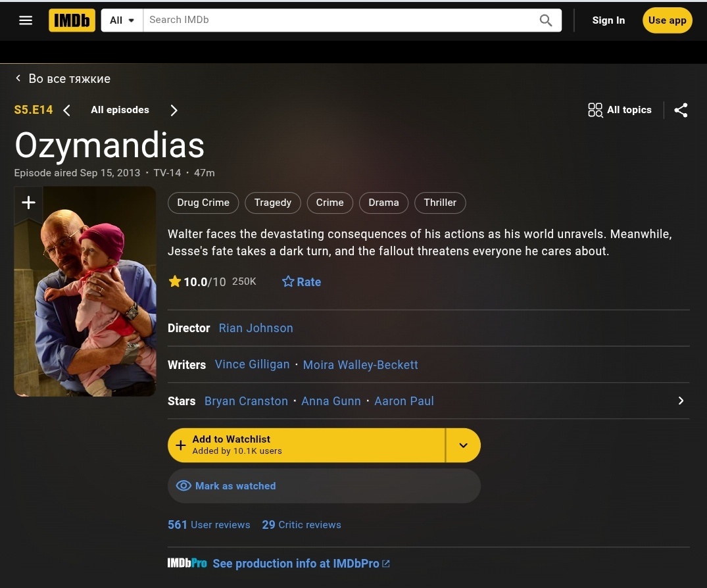Open the Sign In page
This screenshot has width=707, height=588.
(608, 20)
